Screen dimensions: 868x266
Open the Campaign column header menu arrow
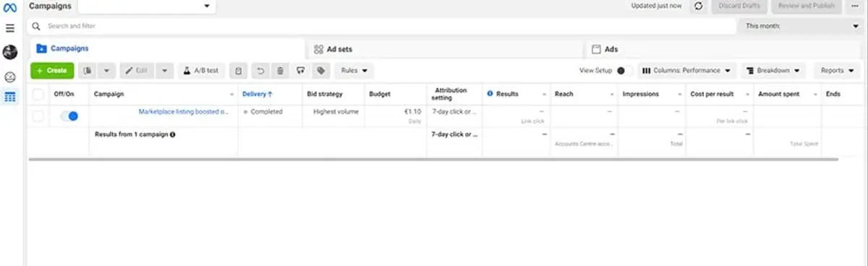(x=232, y=95)
